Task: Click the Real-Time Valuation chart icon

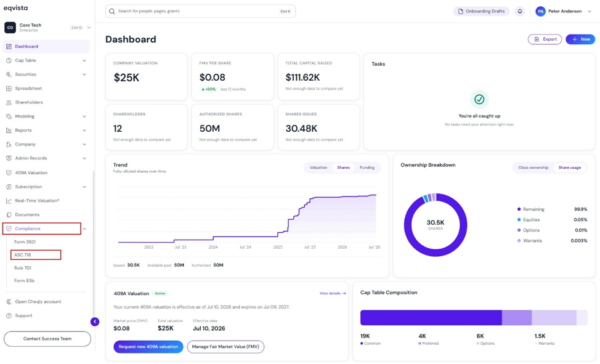Action: pos(9,201)
